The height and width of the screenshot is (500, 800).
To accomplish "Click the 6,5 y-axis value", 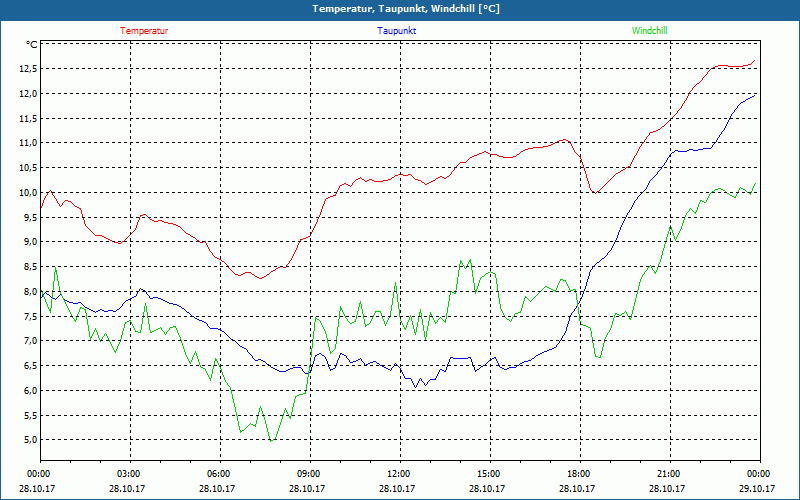I will pyautogui.click(x=30, y=366).
